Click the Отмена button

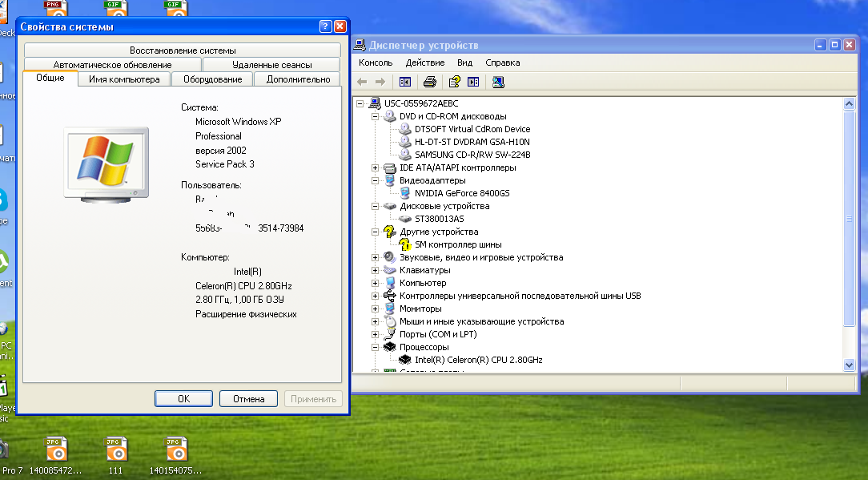click(248, 398)
